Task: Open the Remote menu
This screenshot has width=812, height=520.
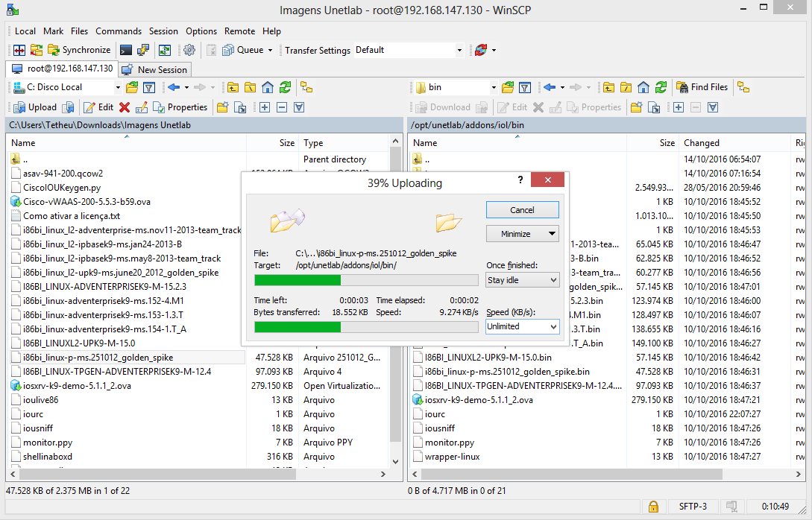Action: [x=239, y=31]
